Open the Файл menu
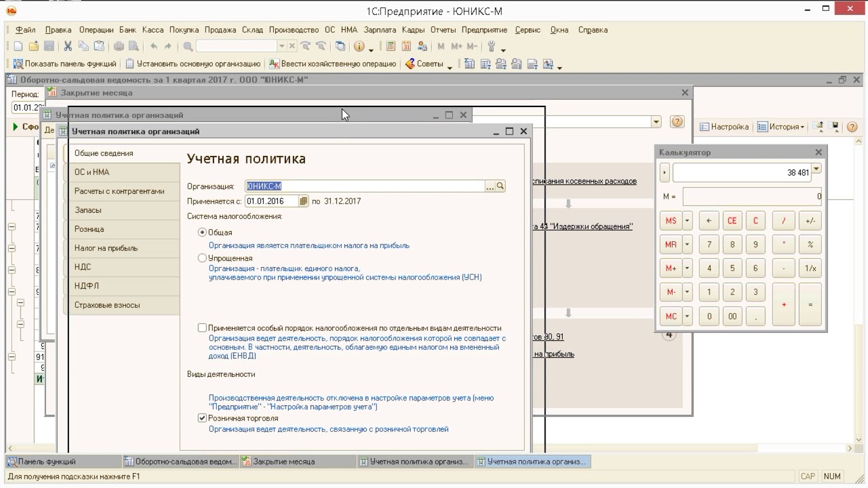The image size is (868, 488). 26,30
